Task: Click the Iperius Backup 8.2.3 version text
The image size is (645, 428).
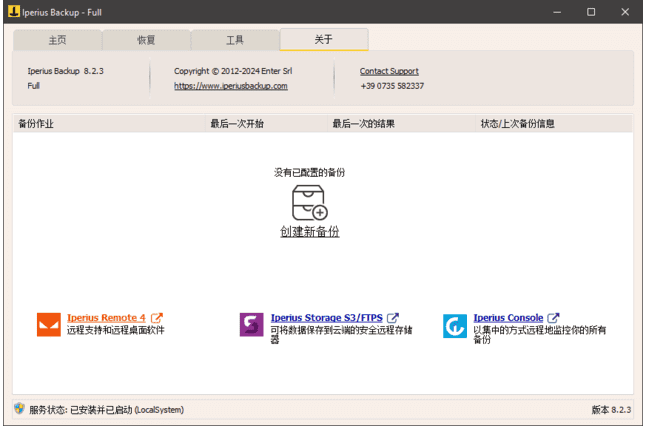Action: click(x=65, y=71)
